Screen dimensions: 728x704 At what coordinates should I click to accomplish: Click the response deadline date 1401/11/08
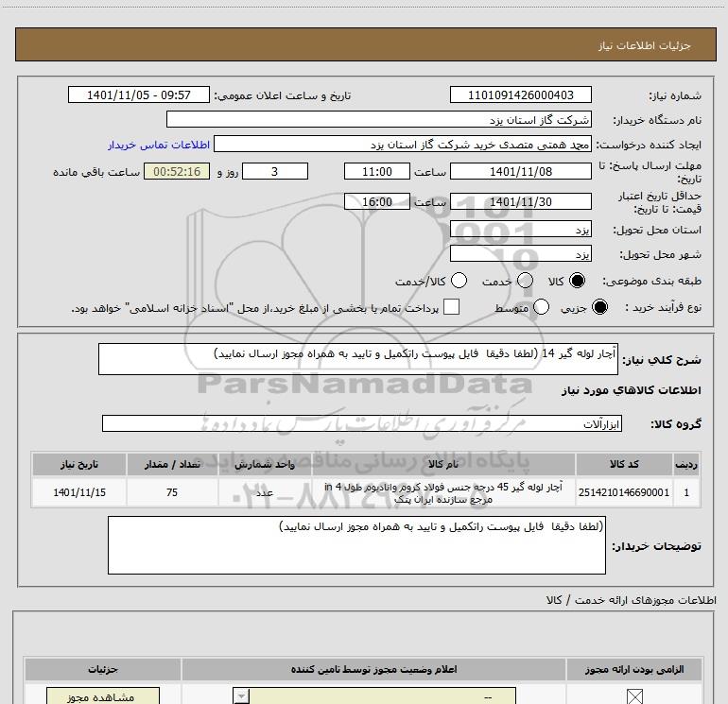[520, 171]
